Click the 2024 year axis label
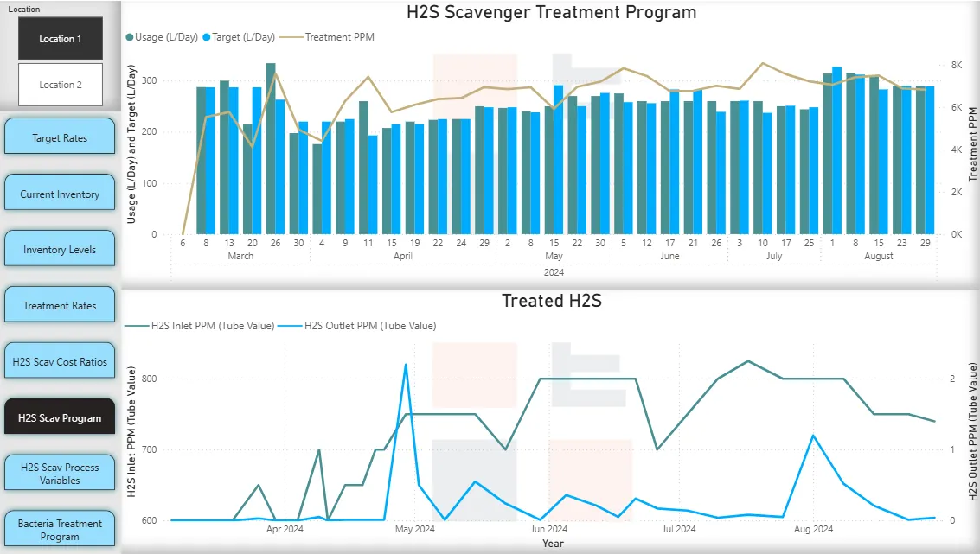This screenshot has width=980, height=554. coord(554,272)
